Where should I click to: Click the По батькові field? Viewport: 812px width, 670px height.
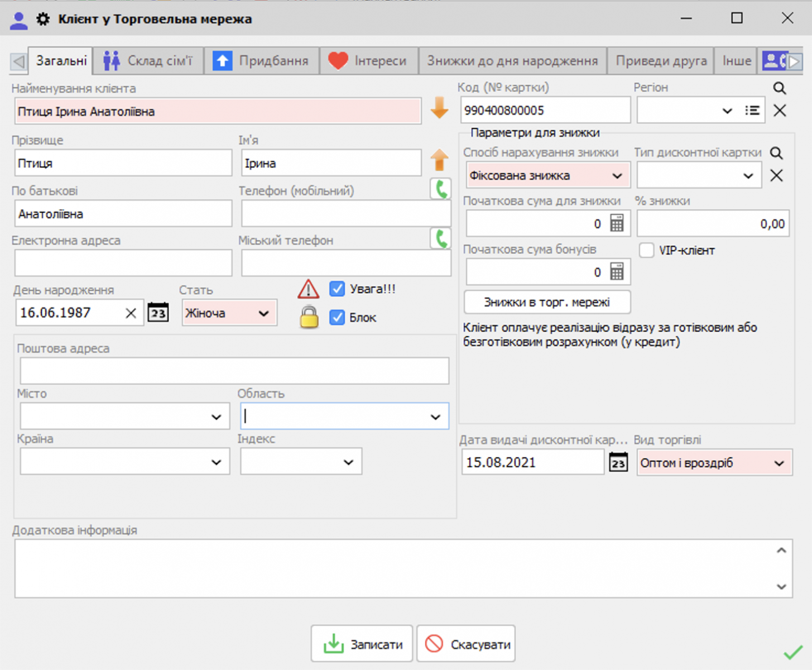[123, 214]
